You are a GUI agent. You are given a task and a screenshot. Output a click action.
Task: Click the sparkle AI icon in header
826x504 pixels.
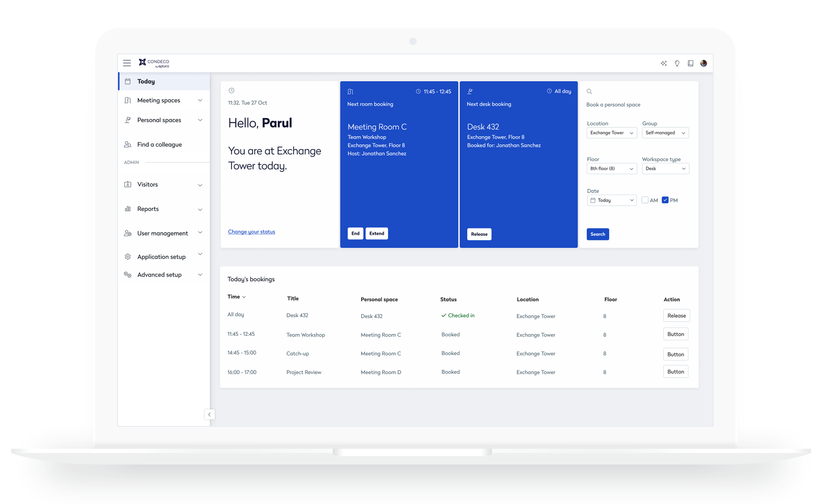click(663, 63)
